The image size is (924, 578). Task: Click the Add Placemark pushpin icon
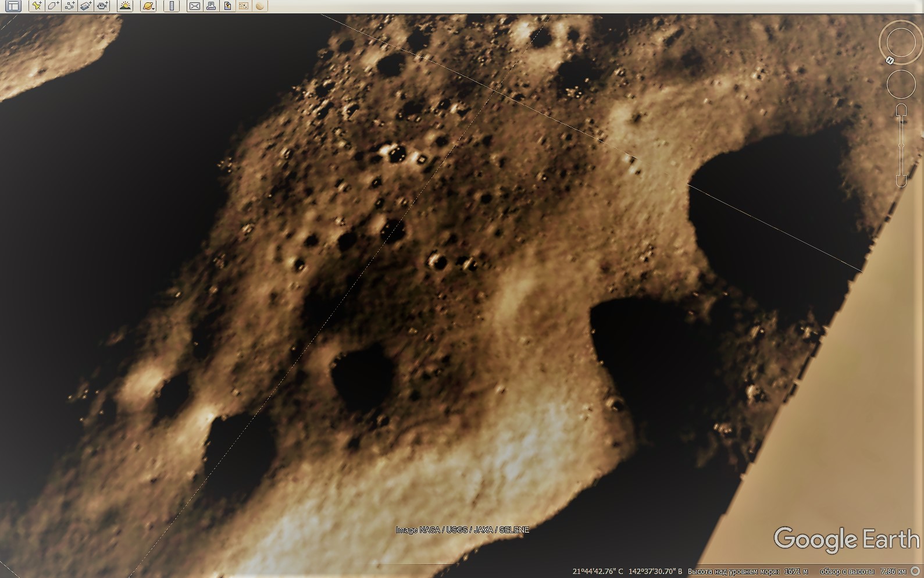pyautogui.click(x=36, y=6)
